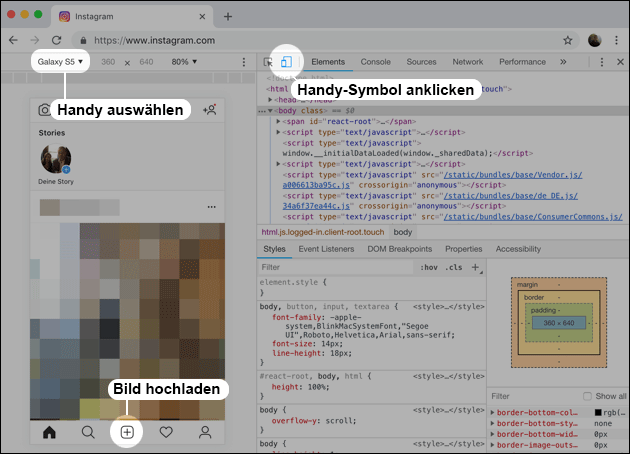
Task: Close the Instagram browser tab
Action: 202,16
